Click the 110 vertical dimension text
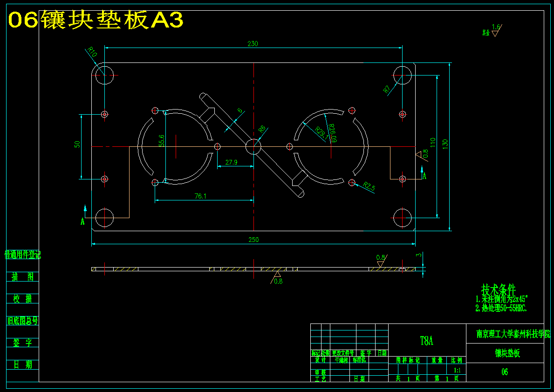Viewport: 554px width, 392px height. coord(433,143)
